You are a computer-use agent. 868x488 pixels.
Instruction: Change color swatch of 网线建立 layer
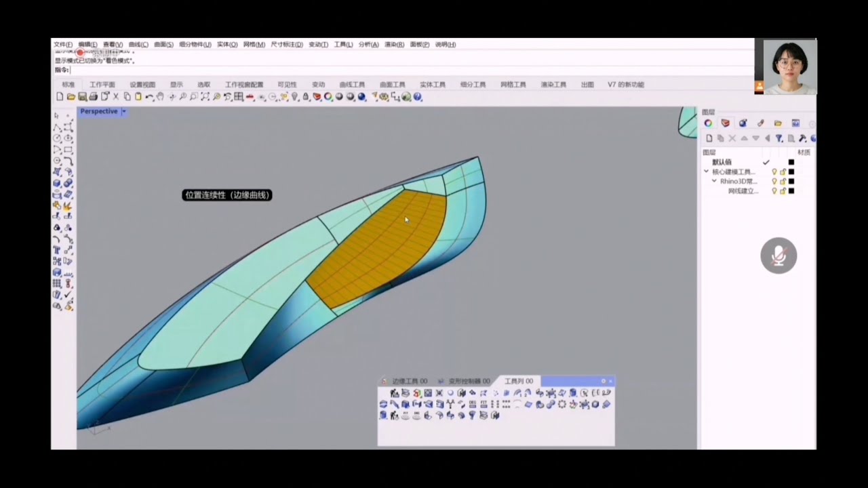(791, 191)
